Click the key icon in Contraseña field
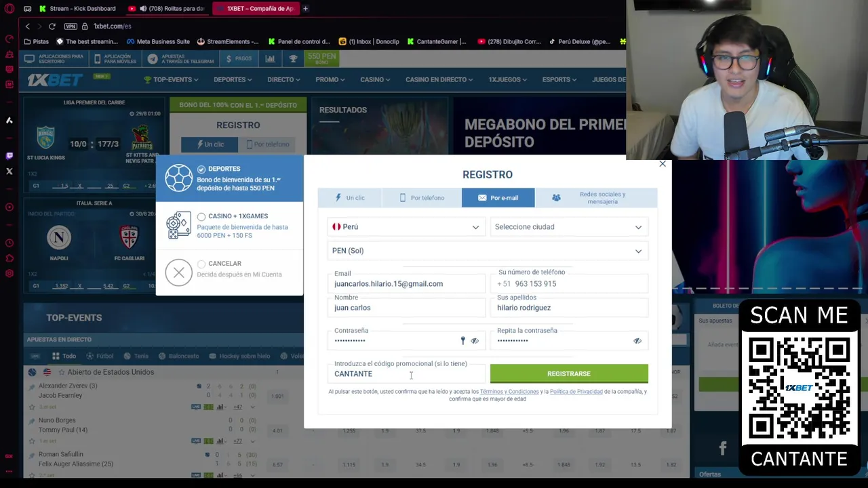This screenshot has width=868, height=488. point(463,341)
